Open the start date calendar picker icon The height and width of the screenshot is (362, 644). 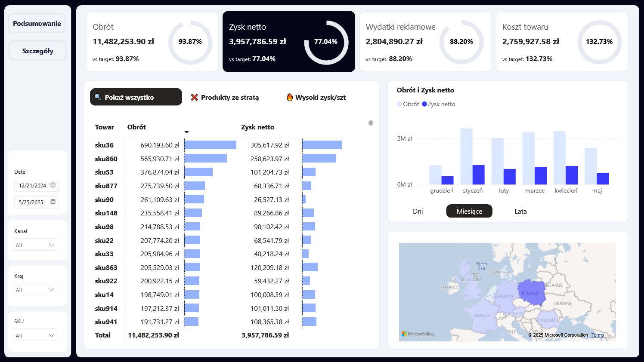[x=53, y=185]
